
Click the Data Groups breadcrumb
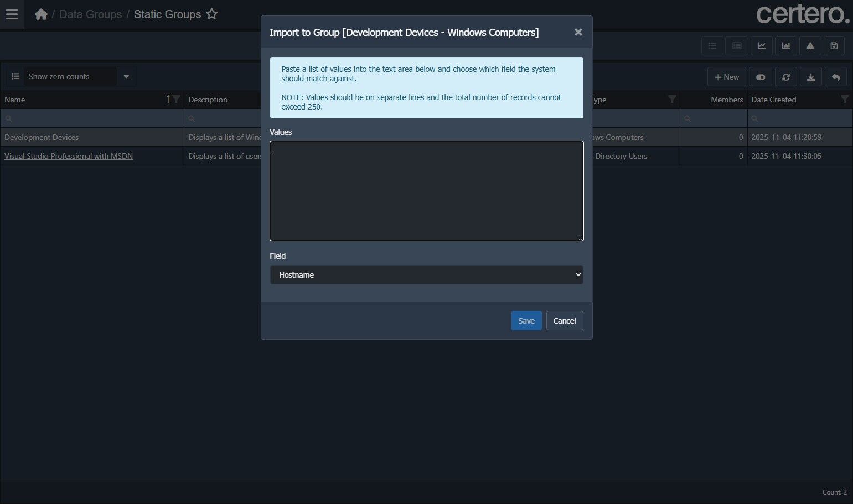(x=90, y=14)
